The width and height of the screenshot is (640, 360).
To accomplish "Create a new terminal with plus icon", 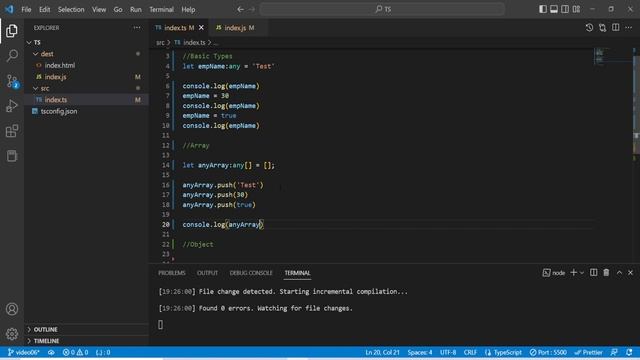I will tap(573, 272).
